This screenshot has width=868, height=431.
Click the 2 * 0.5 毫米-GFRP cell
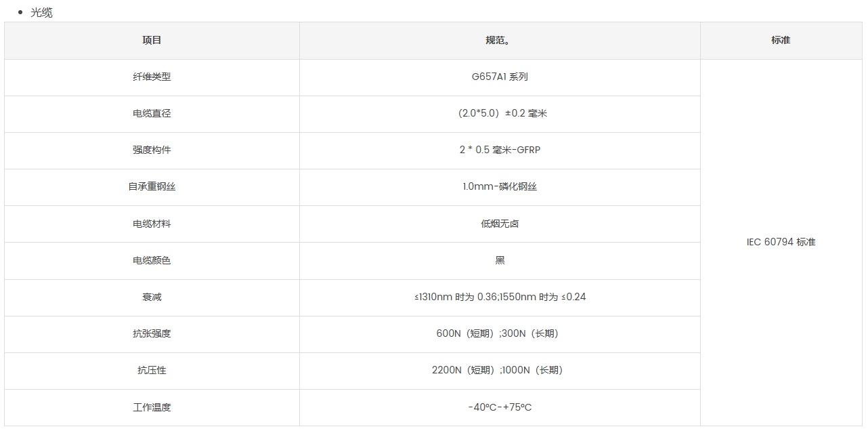point(500,150)
